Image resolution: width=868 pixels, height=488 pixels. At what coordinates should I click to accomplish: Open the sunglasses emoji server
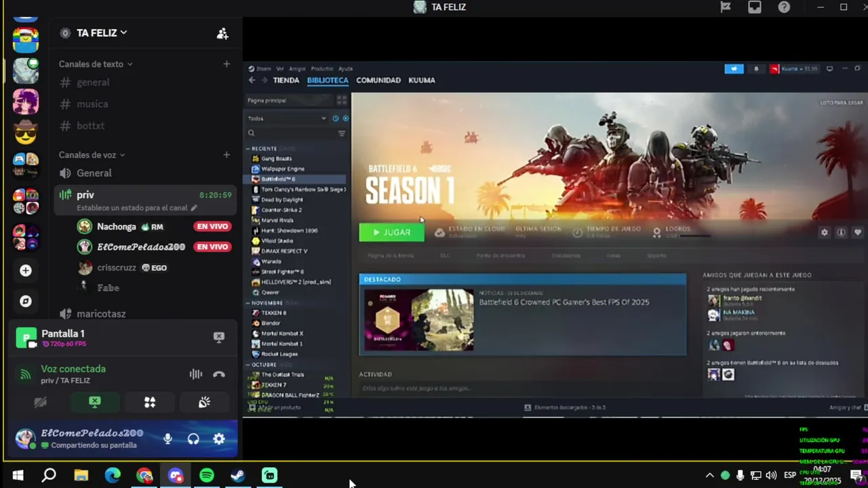coord(26,134)
